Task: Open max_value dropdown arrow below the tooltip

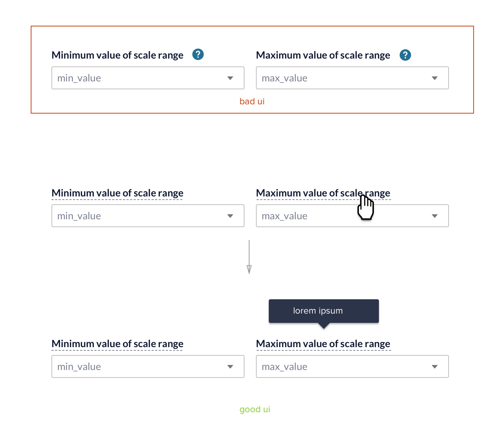Action: coord(435,367)
